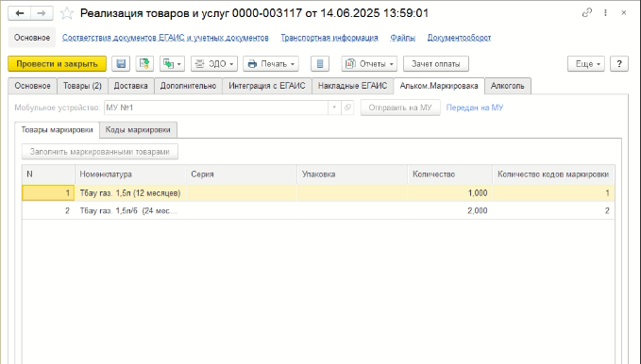Switch to the Коды маркировки subtab
The height and width of the screenshot is (364, 641).
(138, 130)
